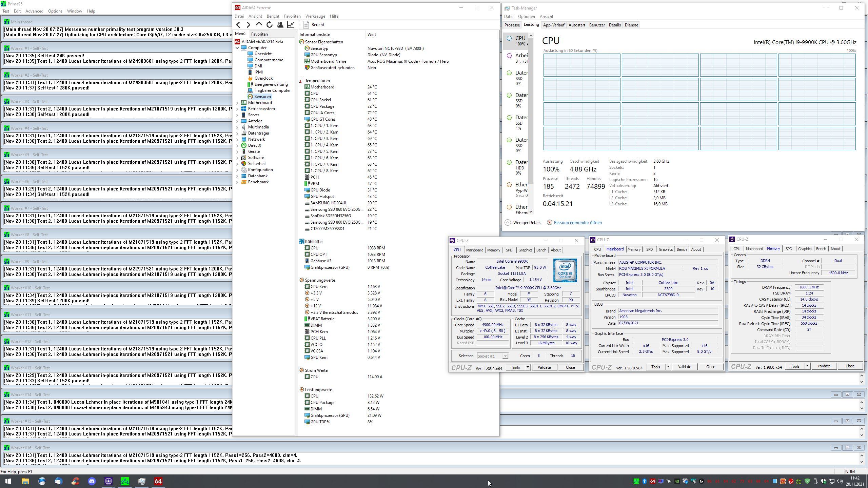The image size is (868, 488).
Task: Click volume speaker tray icon
Action: pyautogui.click(x=840, y=481)
